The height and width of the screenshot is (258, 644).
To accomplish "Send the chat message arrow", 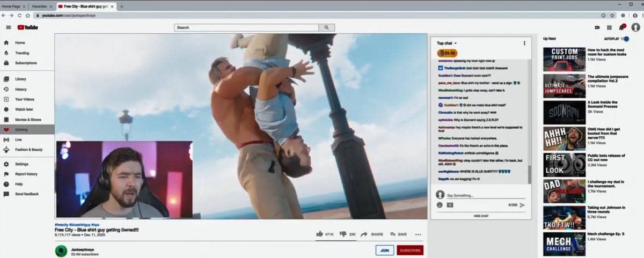I will click(522, 205).
